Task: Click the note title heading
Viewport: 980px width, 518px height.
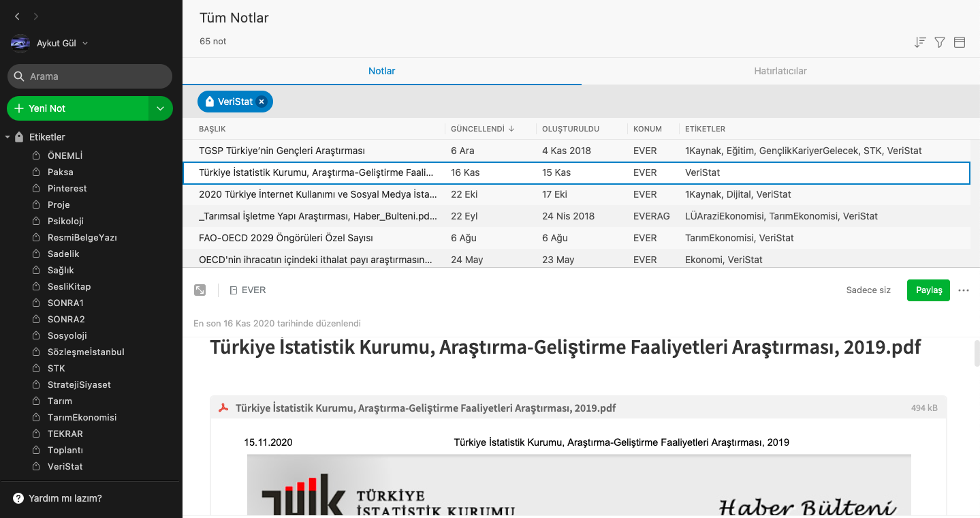Action: (x=565, y=347)
